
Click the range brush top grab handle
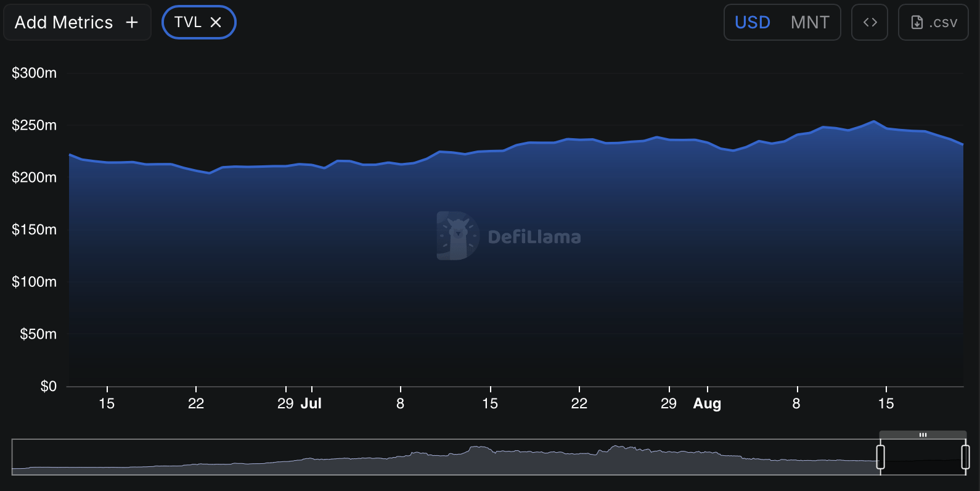pyautogui.click(x=923, y=435)
